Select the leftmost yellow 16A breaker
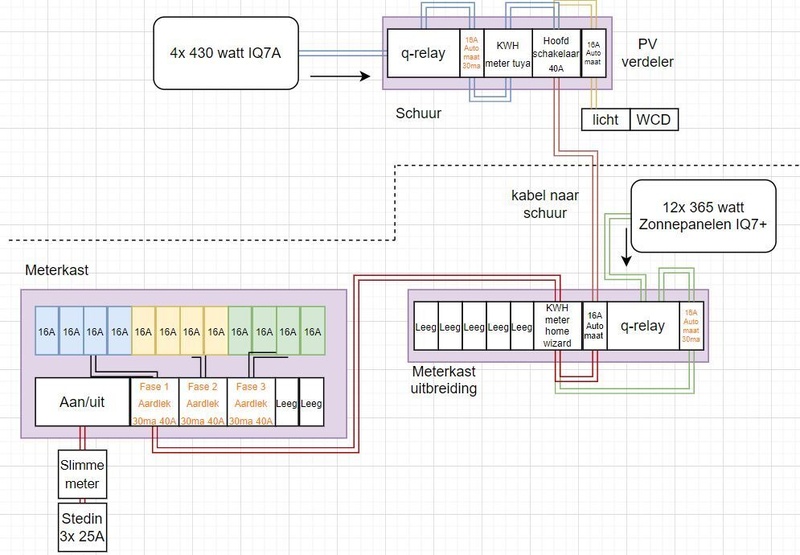Screen dimensions: 800x555 (143, 331)
